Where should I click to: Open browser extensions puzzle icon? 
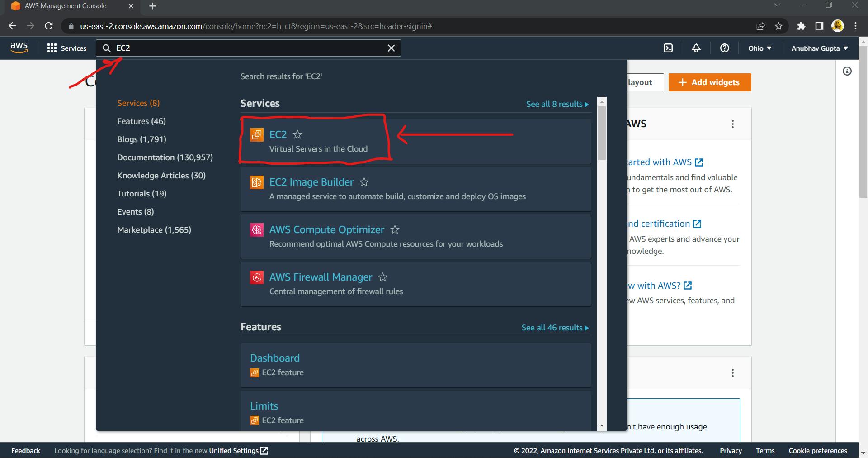(x=801, y=26)
